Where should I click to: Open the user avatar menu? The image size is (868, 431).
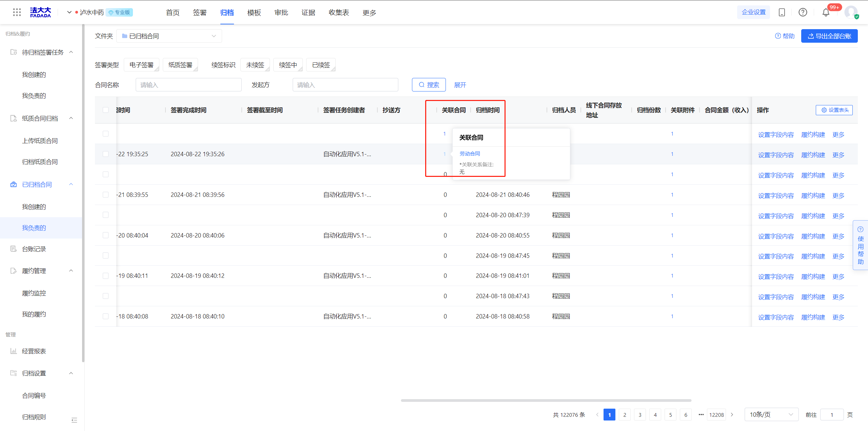(x=851, y=12)
